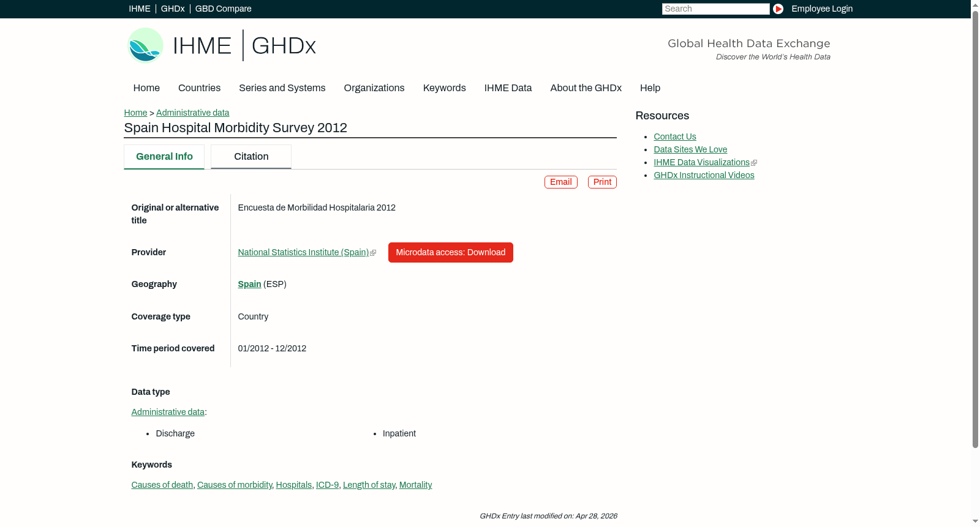Click the Print button

602,182
